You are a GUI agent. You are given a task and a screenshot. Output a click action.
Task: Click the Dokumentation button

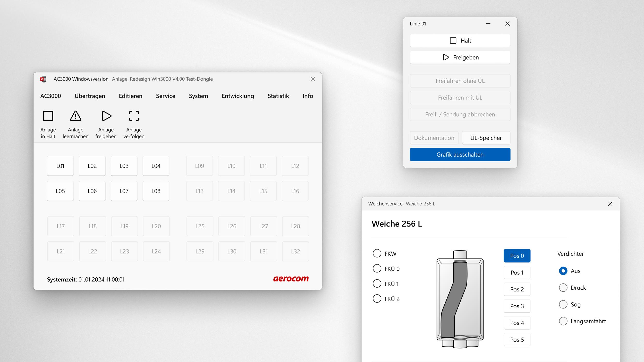(x=434, y=138)
